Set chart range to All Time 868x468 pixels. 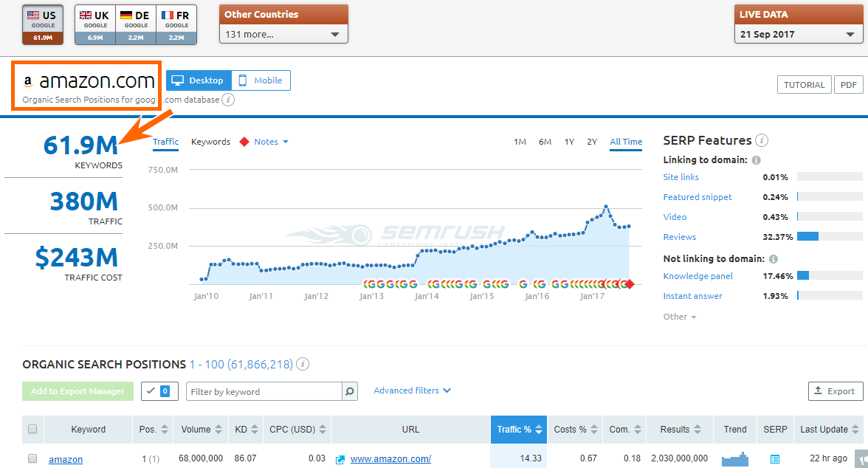[x=626, y=142]
